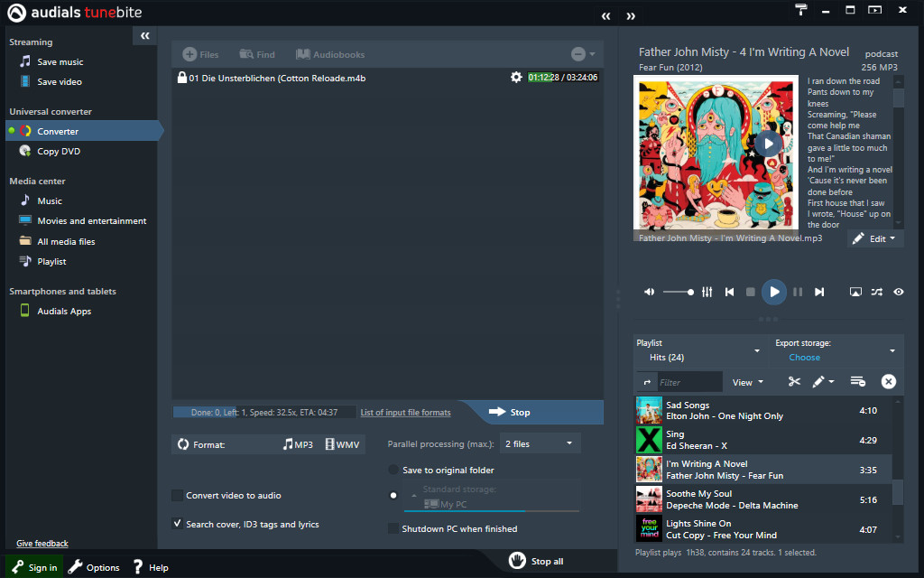Open the pencil edit dropdown in playlist toolbar
This screenshot has height=578, width=924.
click(x=823, y=382)
